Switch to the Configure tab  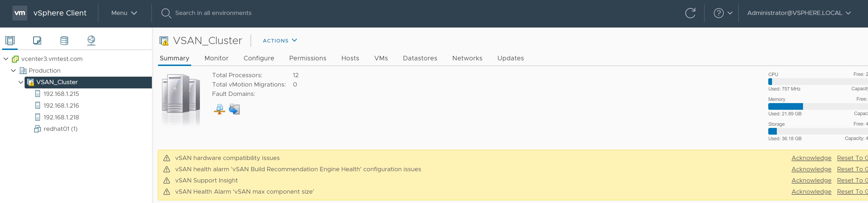258,58
